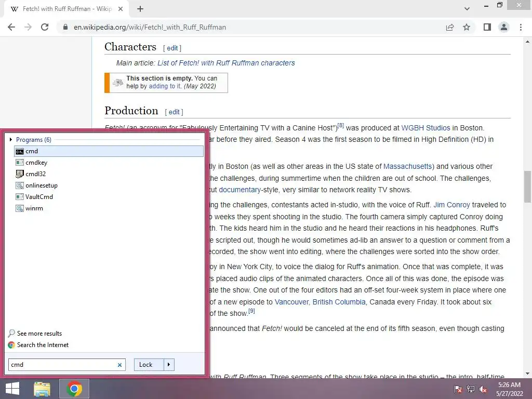Select onlinesetup in the Programs list
The height and width of the screenshot is (399, 532).
[109, 185]
